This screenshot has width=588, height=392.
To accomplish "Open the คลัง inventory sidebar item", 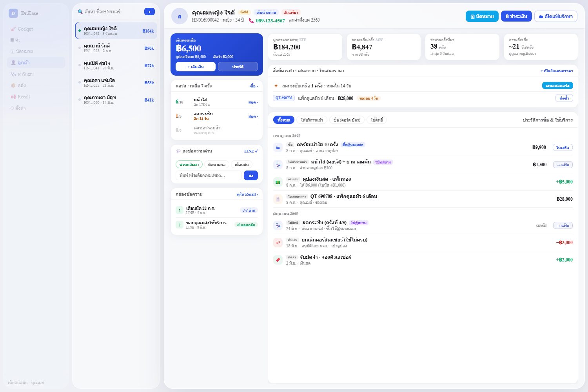I will coord(36,85).
